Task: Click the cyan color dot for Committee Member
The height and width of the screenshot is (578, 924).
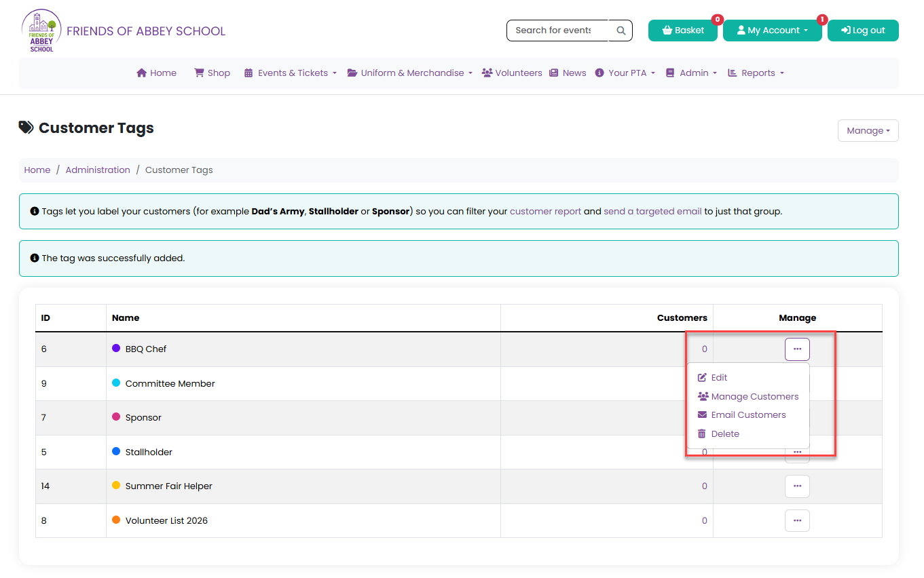Action: pos(116,383)
